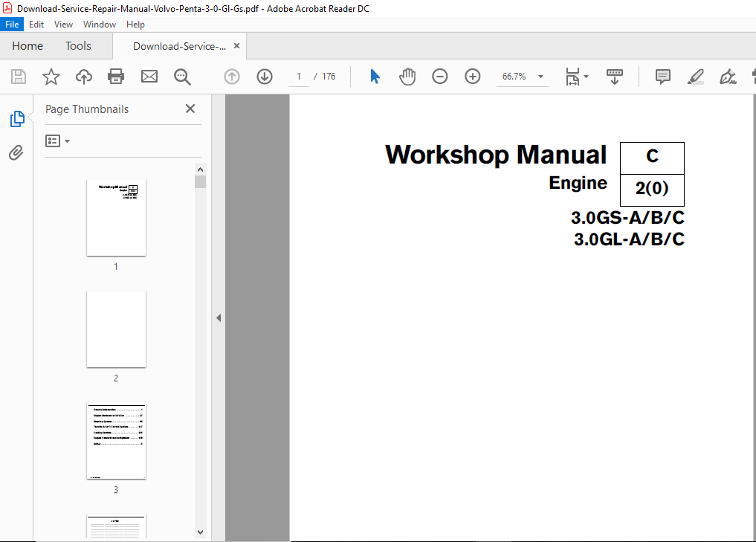Open the Window menu
Image resolution: width=756 pixels, height=542 pixels.
(100, 24)
